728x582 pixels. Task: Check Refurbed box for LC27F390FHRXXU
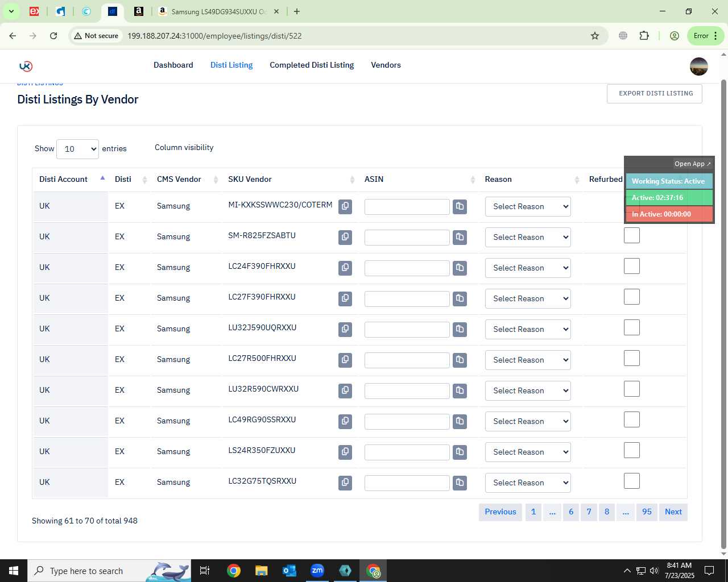point(632,297)
